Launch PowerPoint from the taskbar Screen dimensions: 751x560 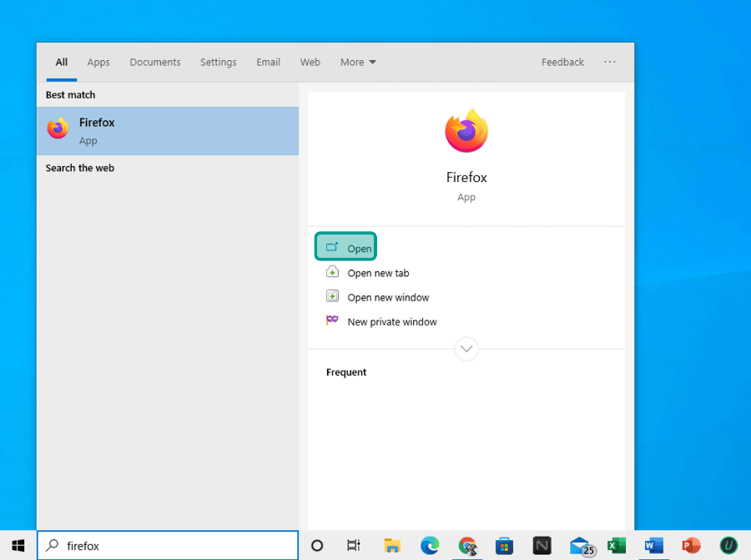pos(691,545)
